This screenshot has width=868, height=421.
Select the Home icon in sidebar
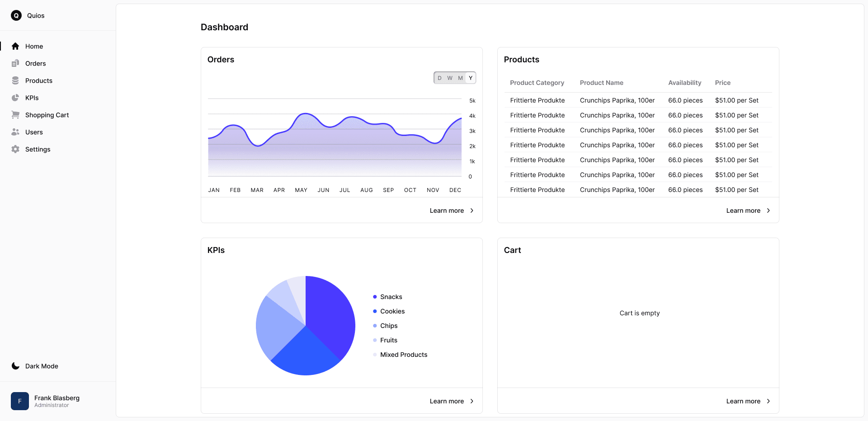15,46
